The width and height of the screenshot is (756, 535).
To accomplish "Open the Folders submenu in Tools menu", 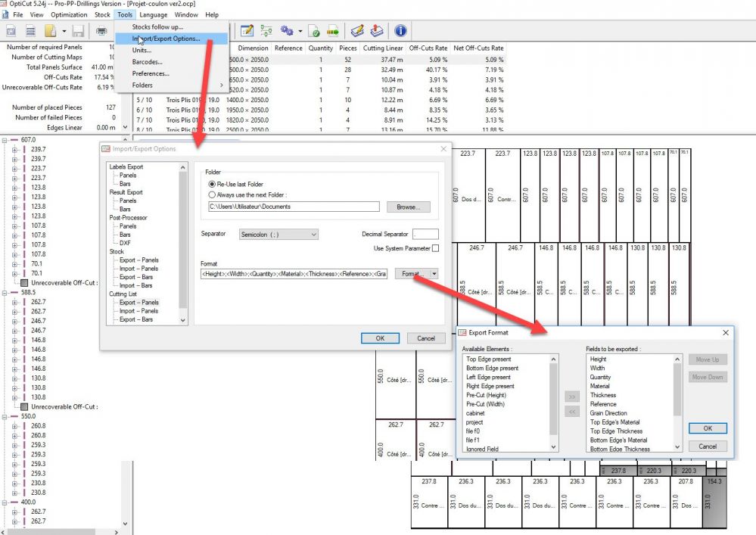I will 171,86.
